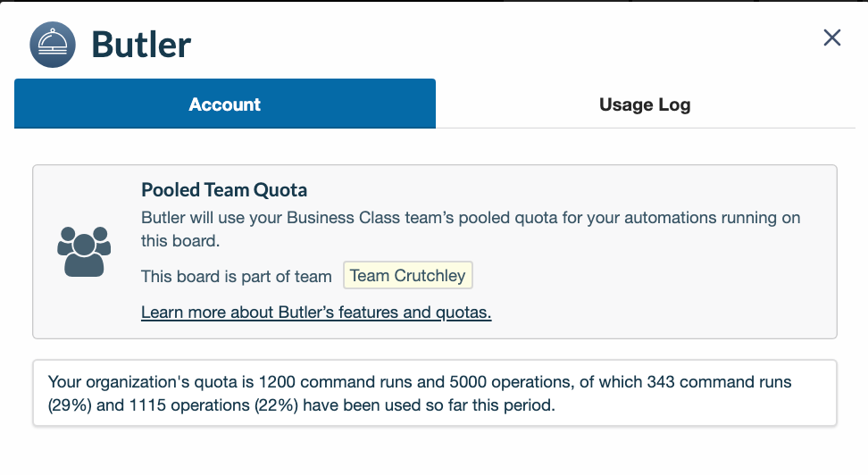This screenshot has width=868, height=475.
Task: Click the Butler title text
Action: [x=141, y=45]
